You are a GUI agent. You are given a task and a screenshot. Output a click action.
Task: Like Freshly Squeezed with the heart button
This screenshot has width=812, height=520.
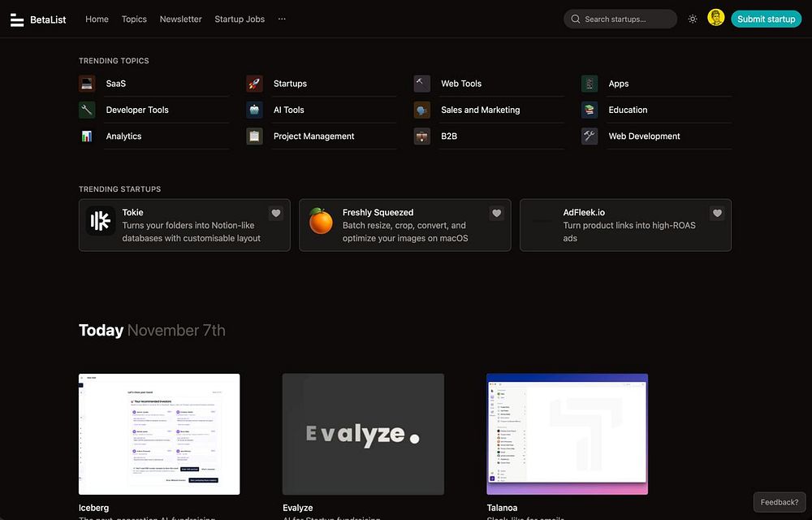(x=497, y=214)
